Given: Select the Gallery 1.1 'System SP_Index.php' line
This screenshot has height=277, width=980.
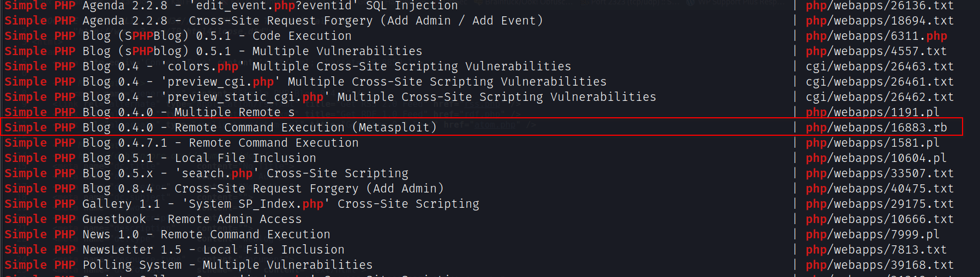Looking at the screenshot, I should tap(242, 204).
